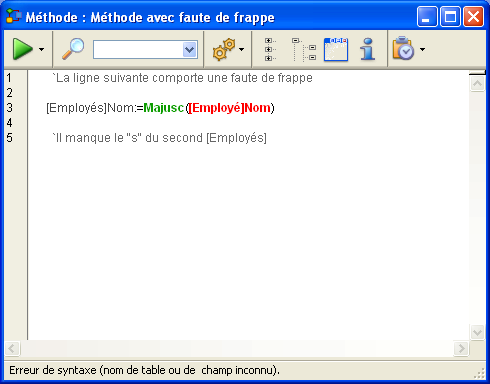Screen dimensions: 490x384
Task: Run the method with green play icon
Action: [22, 49]
